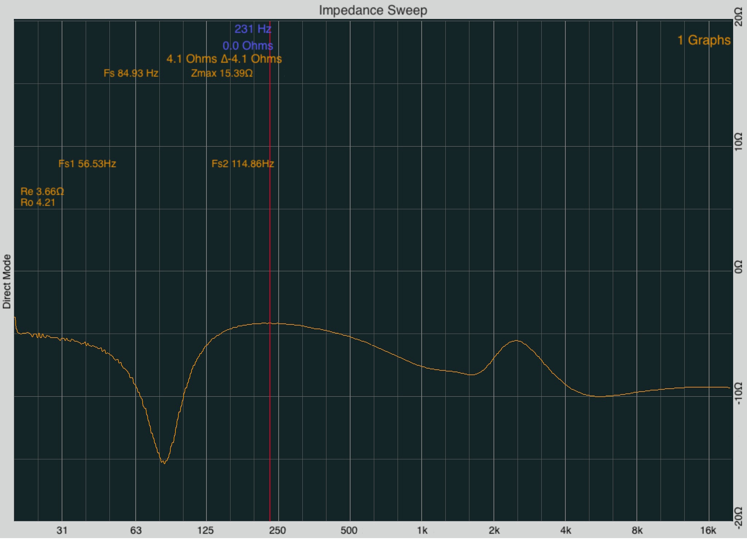The image size is (747, 560).
Task: Click the 16k frequency axis label
Action: pos(708,530)
